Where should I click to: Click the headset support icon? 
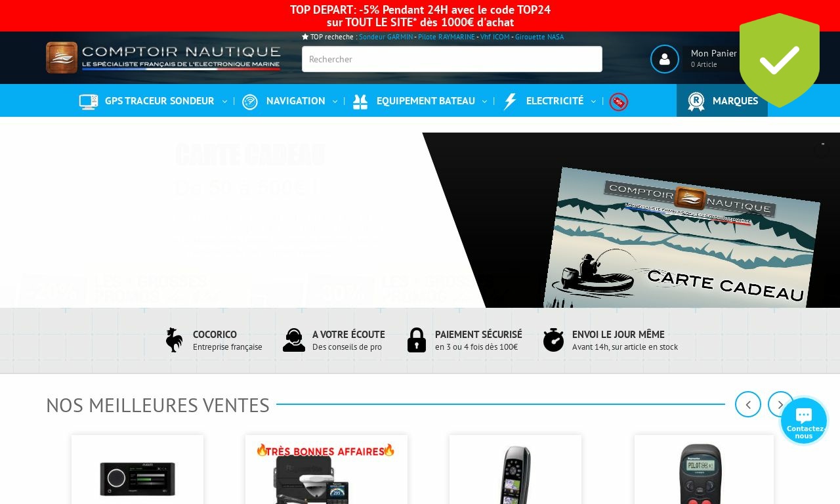(294, 340)
